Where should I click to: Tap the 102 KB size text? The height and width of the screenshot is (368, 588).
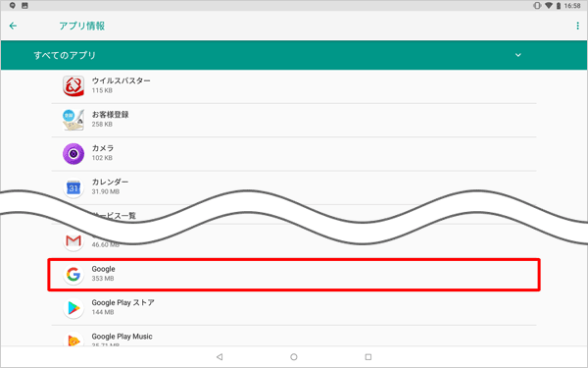(102, 158)
